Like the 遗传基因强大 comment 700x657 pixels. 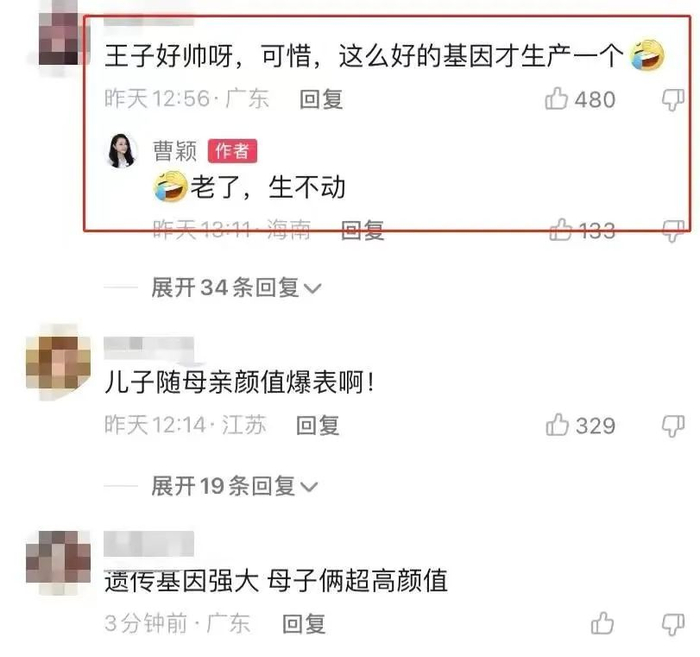[x=602, y=623]
